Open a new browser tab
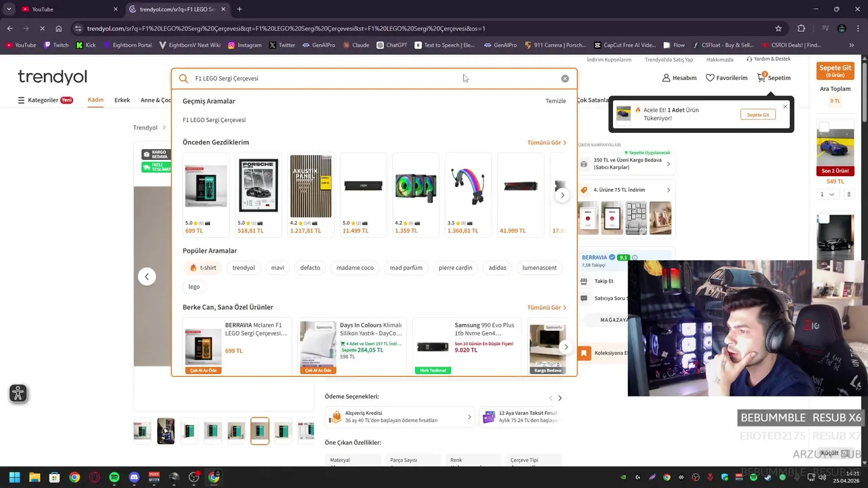 click(239, 9)
